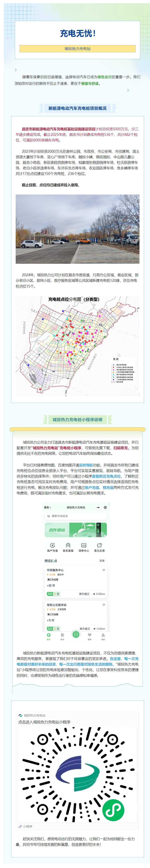Open the 距离 sort dropdown
This screenshot has height=868, width=150.
[103, 561]
